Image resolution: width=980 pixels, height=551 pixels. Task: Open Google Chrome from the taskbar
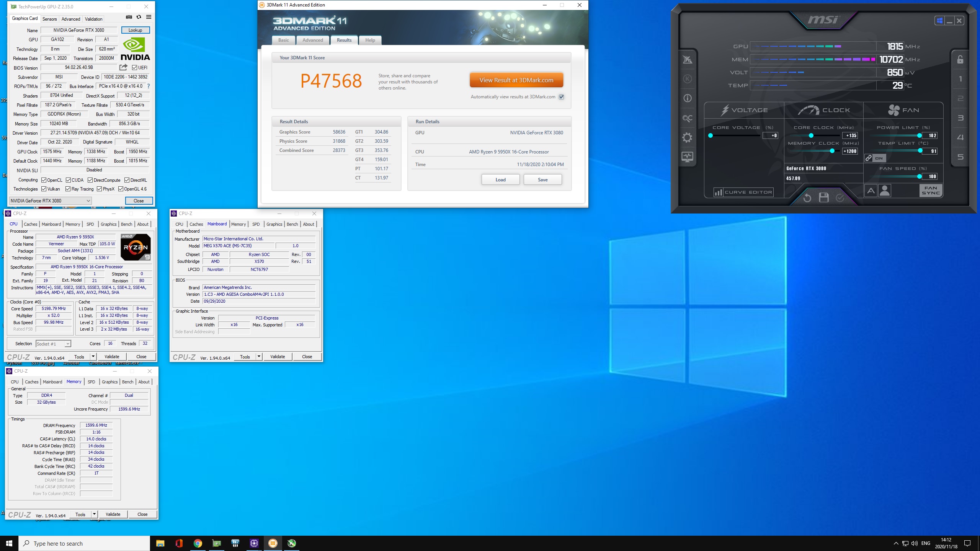tap(198, 543)
